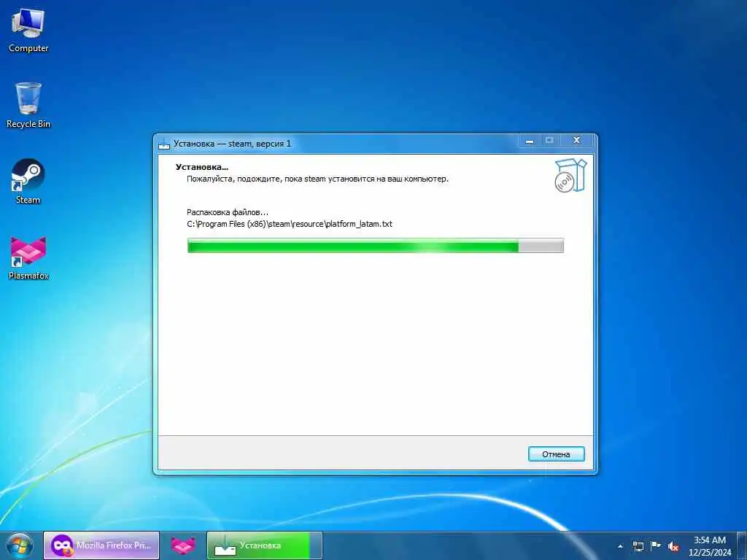Click the Распаковка файлов… status text
The image size is (747, 560).
click(228, 212)
